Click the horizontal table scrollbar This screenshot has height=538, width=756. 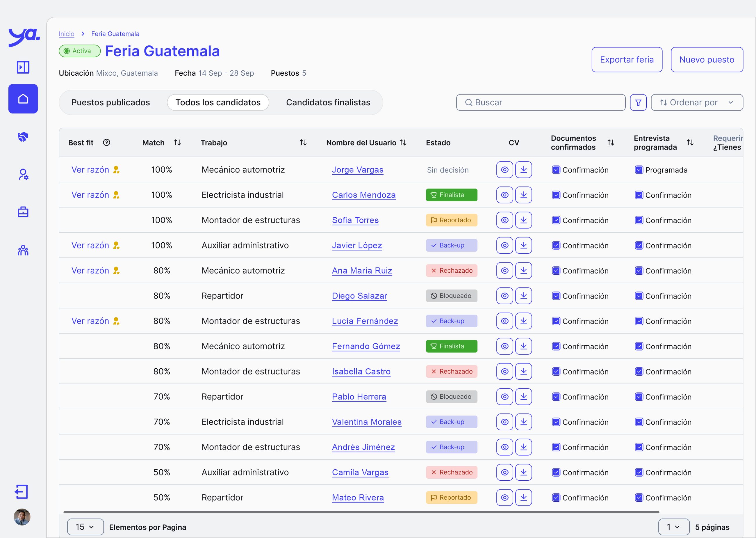(x=361, y=512)
